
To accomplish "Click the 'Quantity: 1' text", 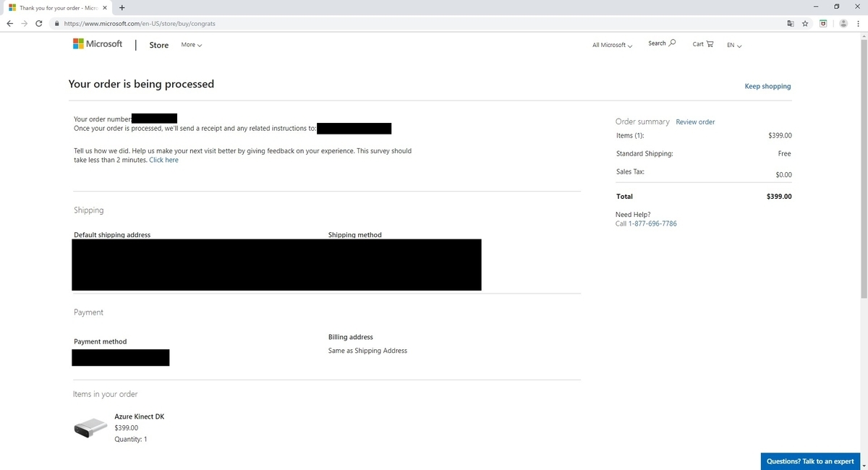I will pyautogui.click(x=131, y=439).
